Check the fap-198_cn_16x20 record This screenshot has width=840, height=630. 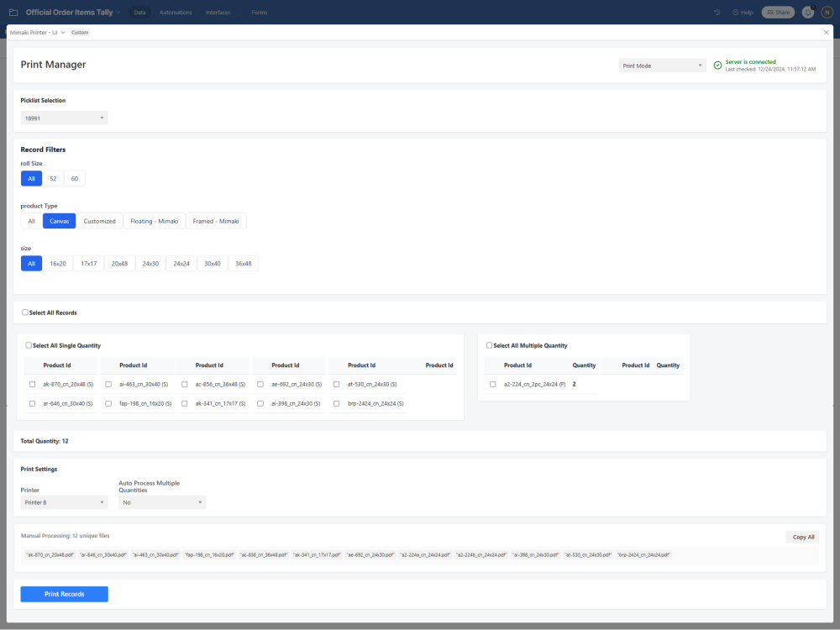(x=108, y=403)
